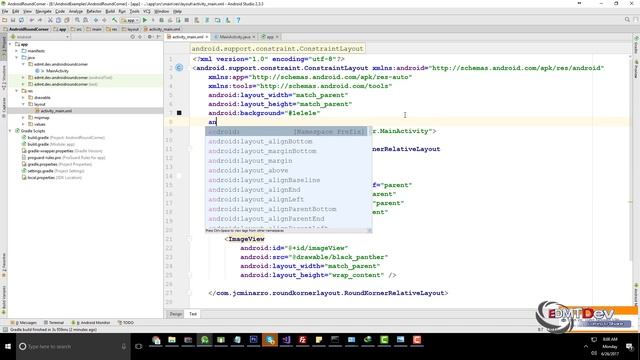Open the Project tool window strip button
The image size is (640, 360).
click(x=4, y=47)
